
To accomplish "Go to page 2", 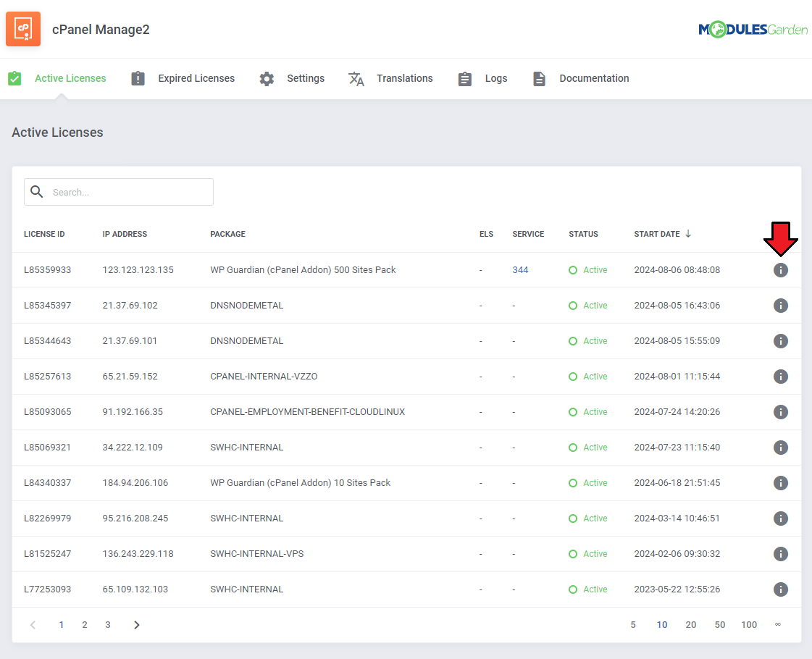I will coord(85,625).
